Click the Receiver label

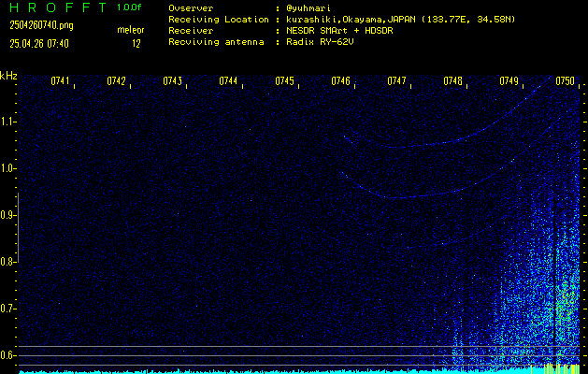[191, 31]
